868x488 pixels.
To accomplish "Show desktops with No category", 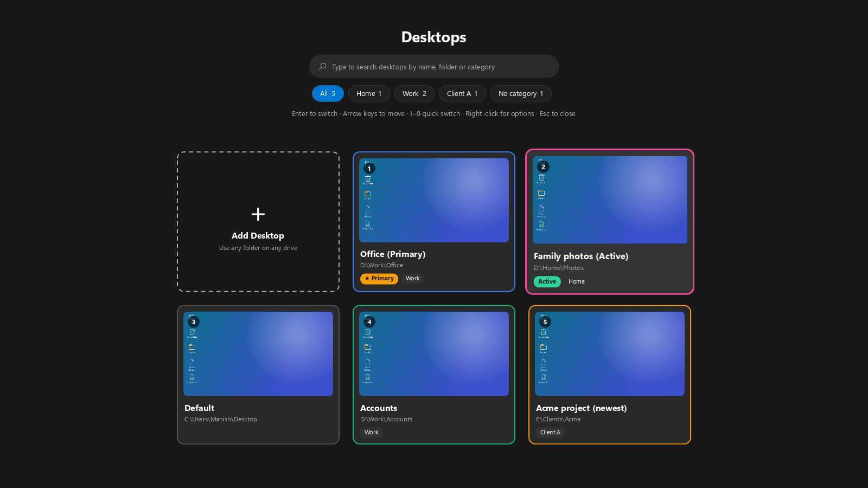I will [x=521, y=94].
